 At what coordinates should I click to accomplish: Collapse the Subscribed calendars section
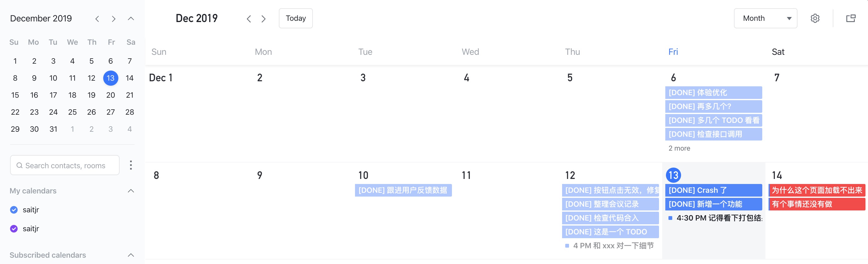pos(131,255)
